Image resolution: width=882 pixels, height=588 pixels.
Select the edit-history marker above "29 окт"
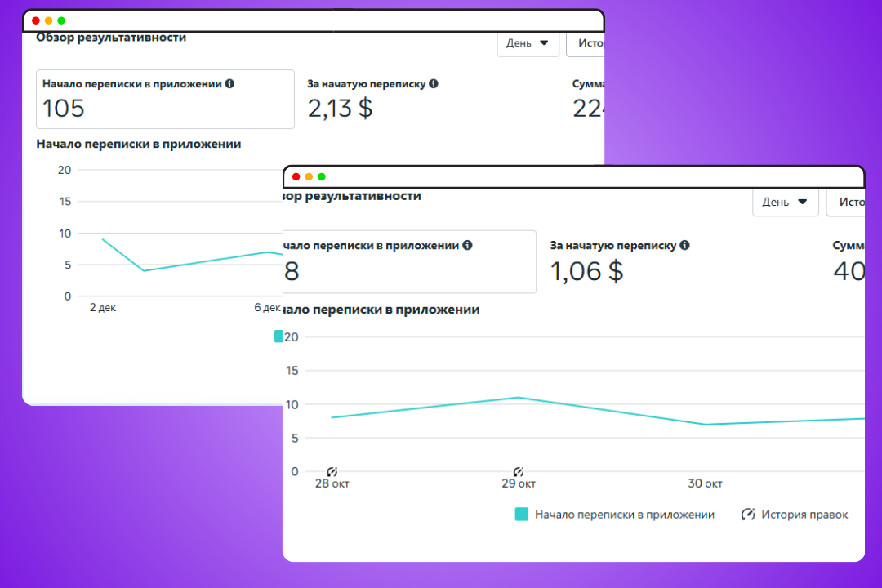pos(518,470)
